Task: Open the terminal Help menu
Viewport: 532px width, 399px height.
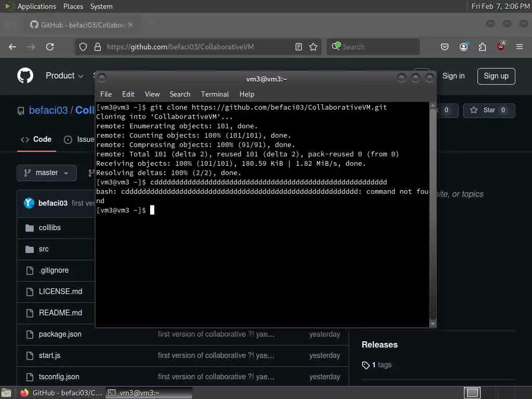Action: point(247,95)
